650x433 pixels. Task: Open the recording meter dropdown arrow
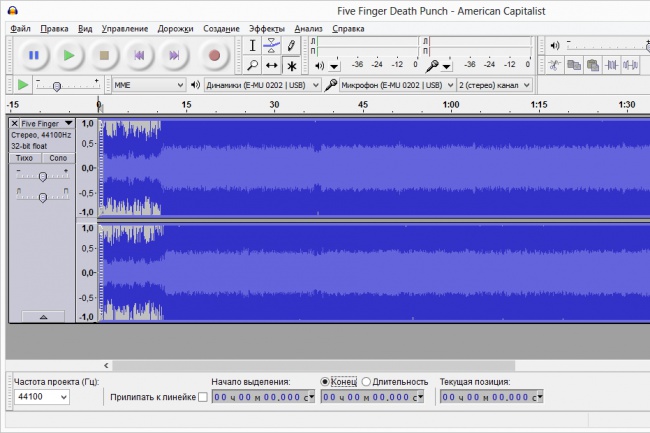[x=446, y=66]
